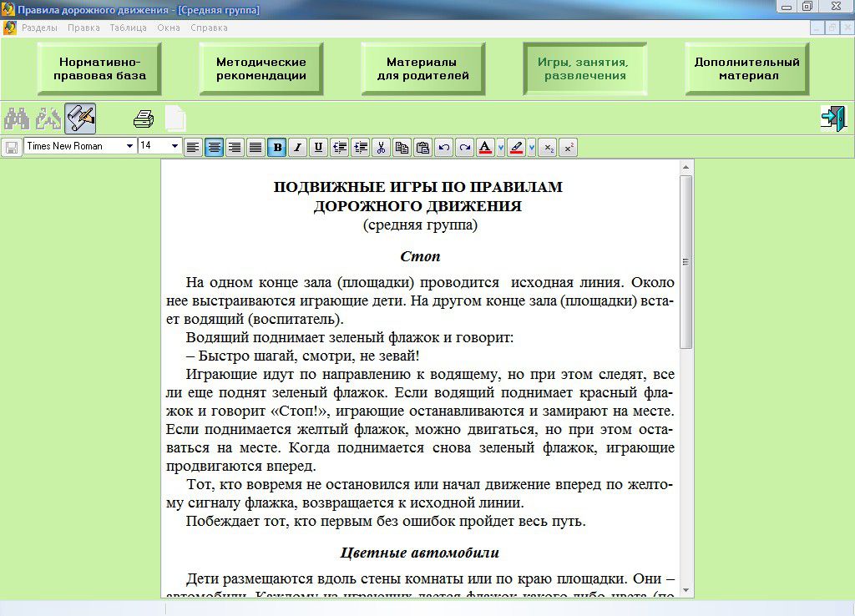
Task: Apply the red font color
Action: coord(485,147)
